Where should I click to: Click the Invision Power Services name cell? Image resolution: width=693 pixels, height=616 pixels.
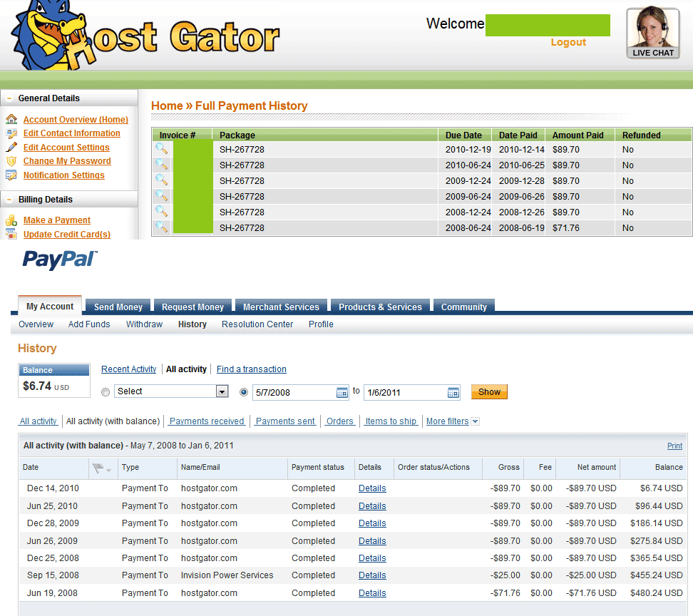pyautogui.click(x=227, y=575)
